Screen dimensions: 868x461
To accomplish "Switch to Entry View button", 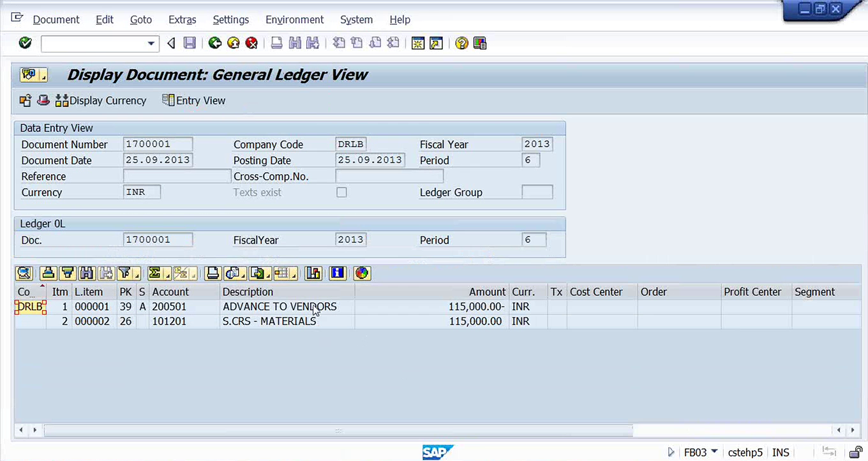I will click(194, 100).
